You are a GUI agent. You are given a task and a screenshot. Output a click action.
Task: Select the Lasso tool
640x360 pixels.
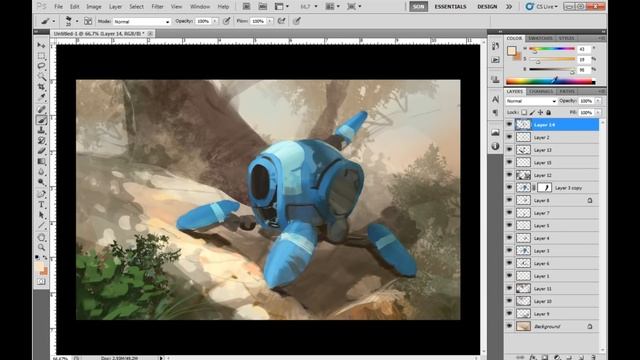tap(41, 66)
